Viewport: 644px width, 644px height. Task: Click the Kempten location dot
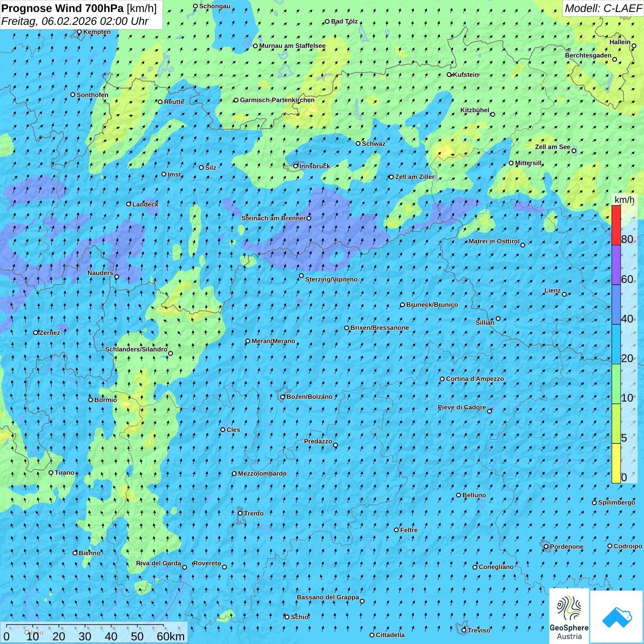pos(79,32)
